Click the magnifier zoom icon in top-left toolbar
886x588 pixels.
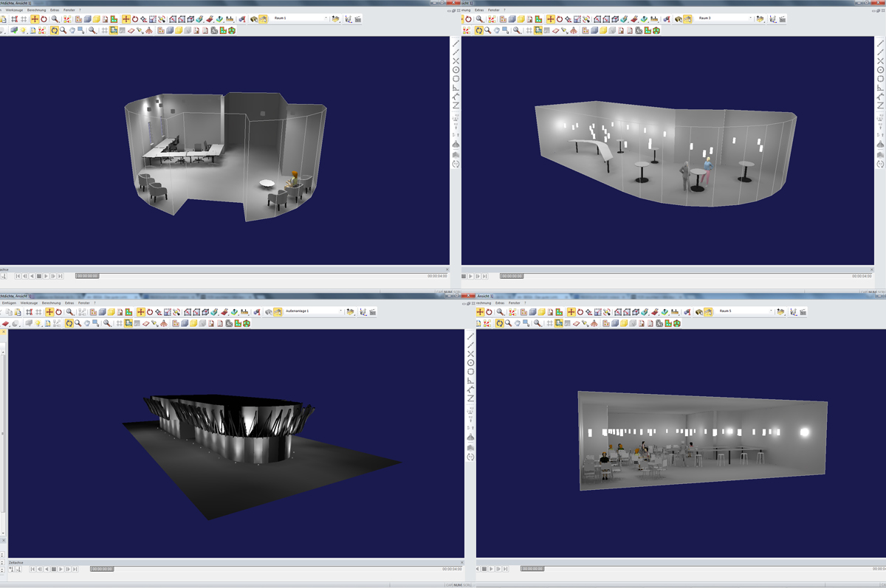pos(55,18)
